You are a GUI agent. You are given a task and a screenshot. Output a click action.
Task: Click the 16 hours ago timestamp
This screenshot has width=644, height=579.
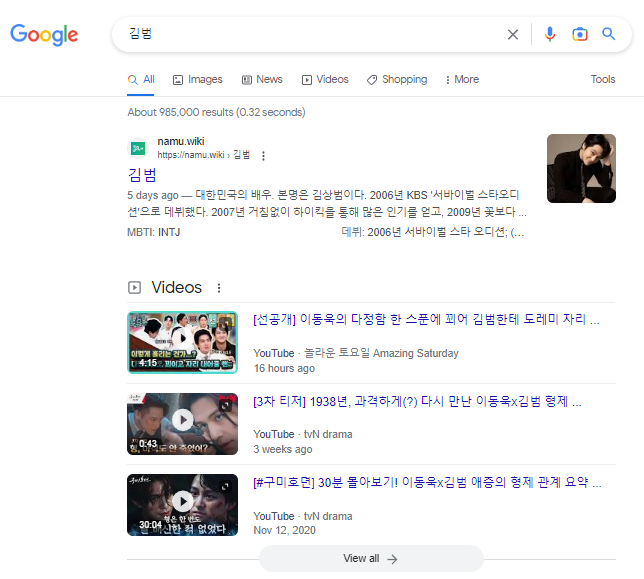click(284, 368)
